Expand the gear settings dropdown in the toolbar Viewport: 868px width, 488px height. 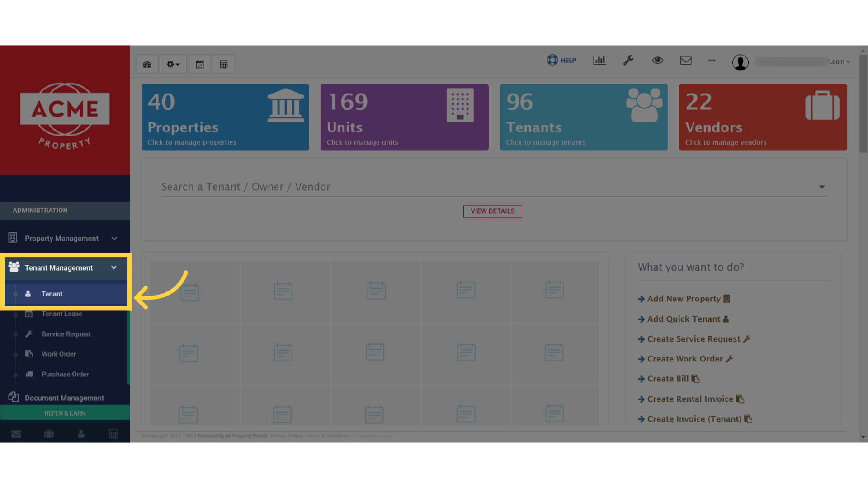point(173,64)
